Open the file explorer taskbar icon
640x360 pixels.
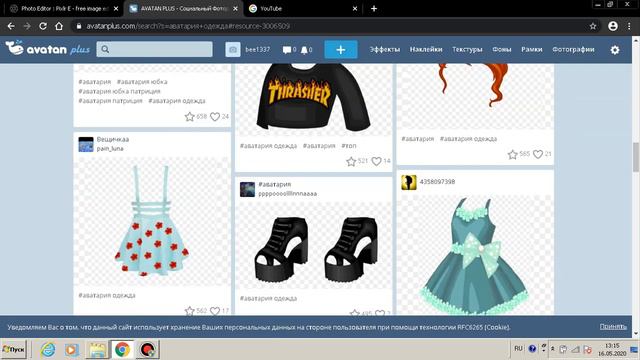[98, 350]
